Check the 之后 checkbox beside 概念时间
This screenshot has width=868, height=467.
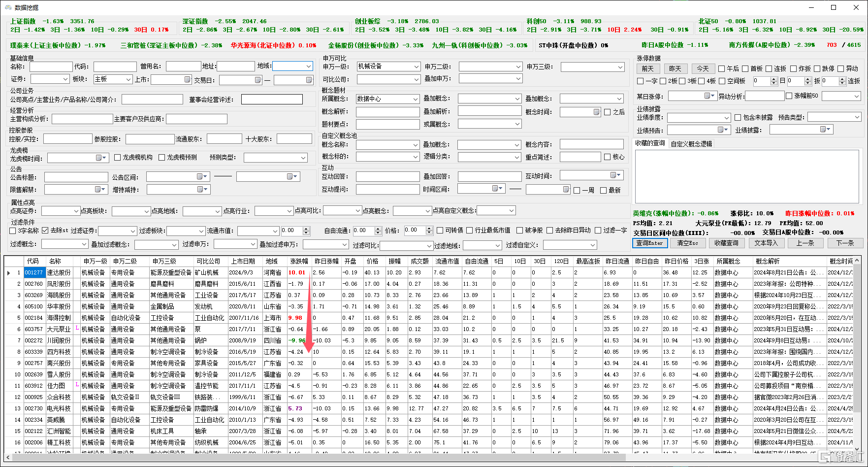coord(608,112)
